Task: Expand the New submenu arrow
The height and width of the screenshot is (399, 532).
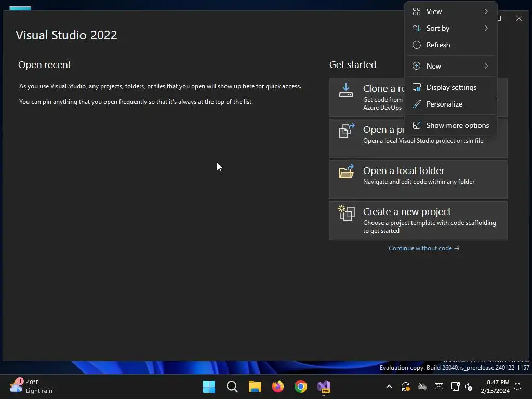Action: [x=486, y=66]
